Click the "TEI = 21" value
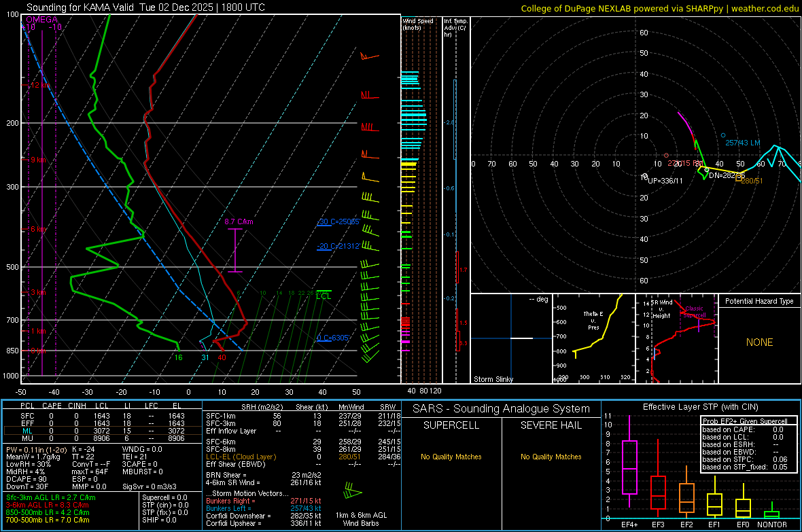Viewport: 802px width, 532px height. pos(135,457)
